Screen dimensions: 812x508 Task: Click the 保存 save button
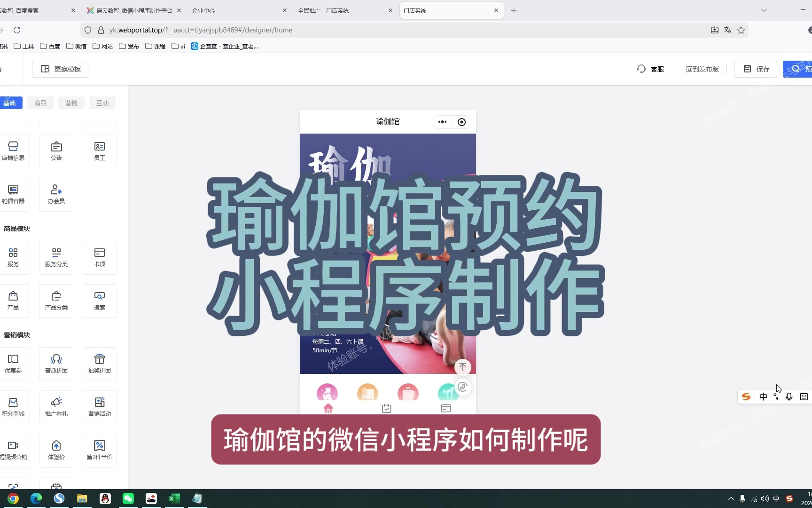[756, 69]
